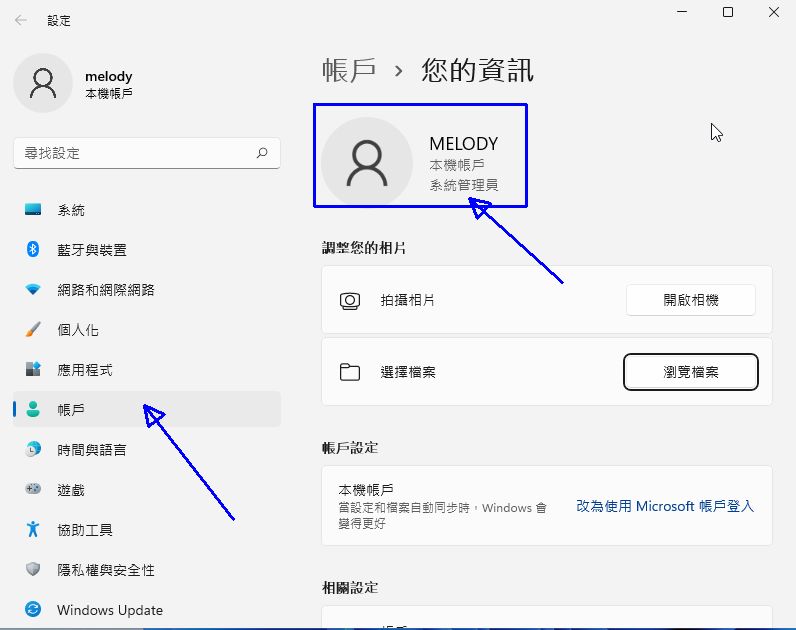Click the 系統 monitor icon in sidebar
This screenshot has height=630, width=796.
tap(33, 210)
